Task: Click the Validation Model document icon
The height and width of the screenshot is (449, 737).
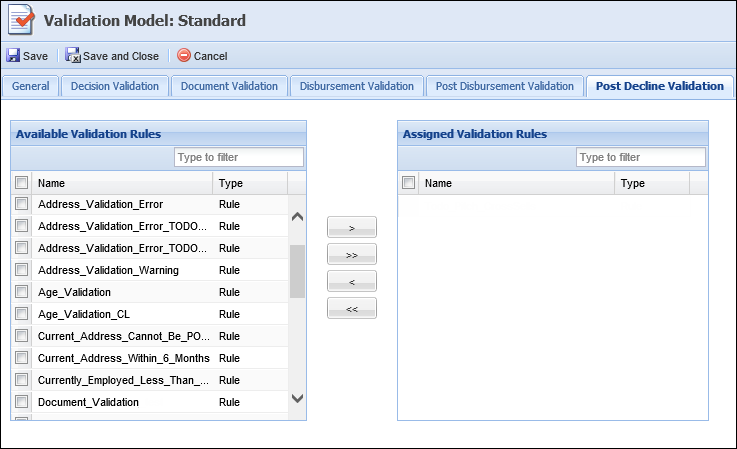Action: [x=21, y=20]
